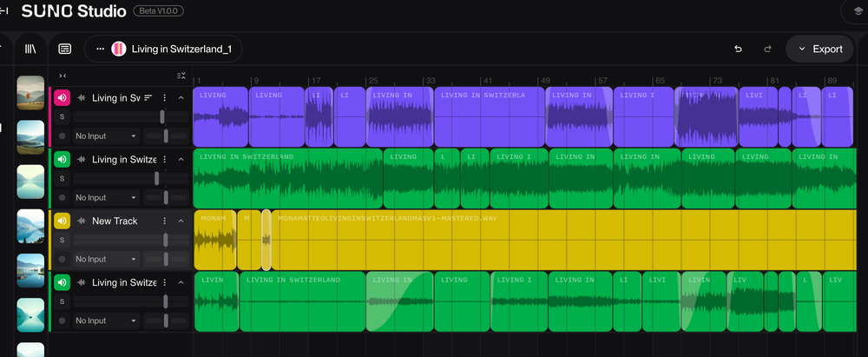868x357 pixels.
Task: Click the redo arrow icon
Action: (x=767, y=49)
